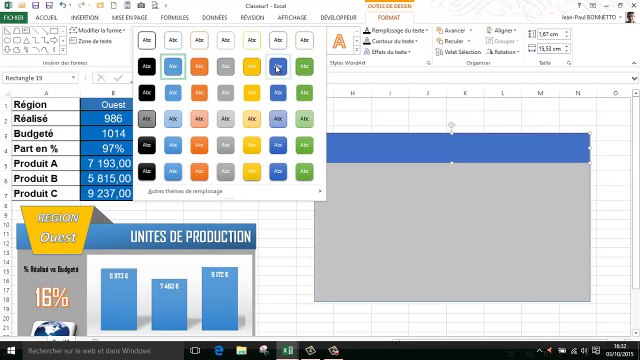This screenshot has width=640, height=360.
Task: Click the new blank document icon
Action: (x=114, y=6)
